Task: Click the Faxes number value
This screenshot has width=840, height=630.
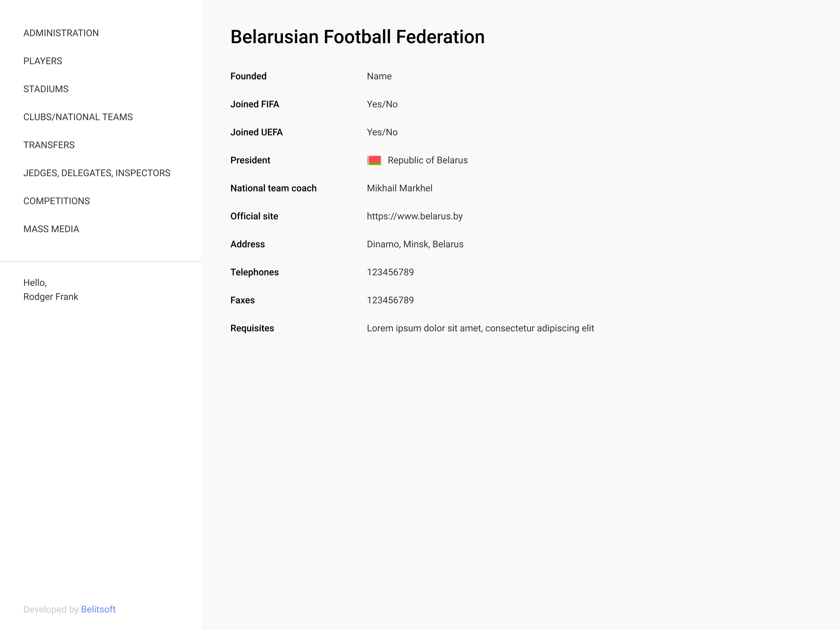Action: coord(390,300)
